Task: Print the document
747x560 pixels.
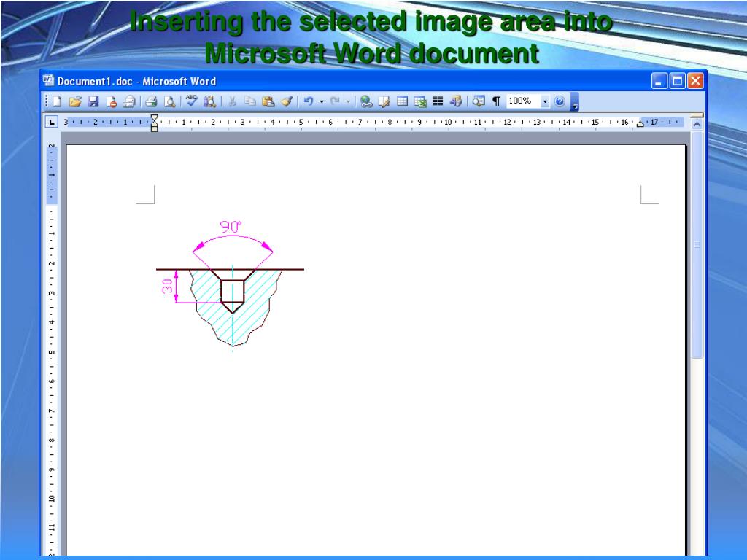Action: click(x=152, y=101)
